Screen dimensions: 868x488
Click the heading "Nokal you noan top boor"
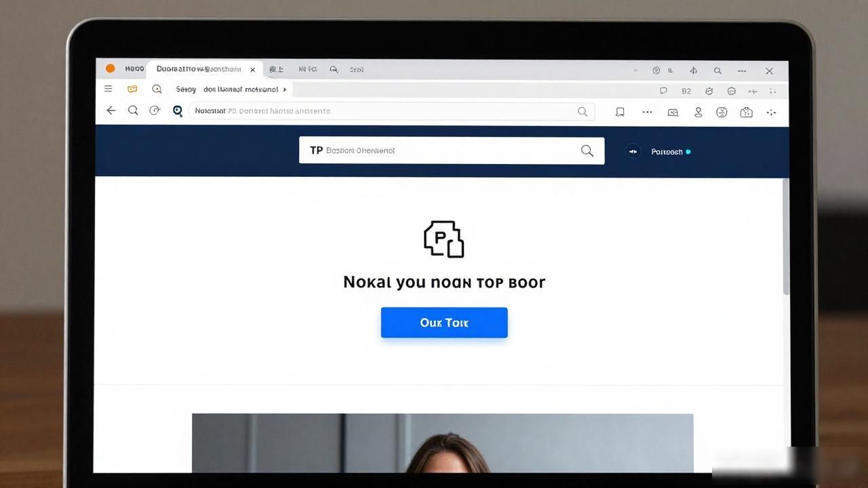(444, 282)
